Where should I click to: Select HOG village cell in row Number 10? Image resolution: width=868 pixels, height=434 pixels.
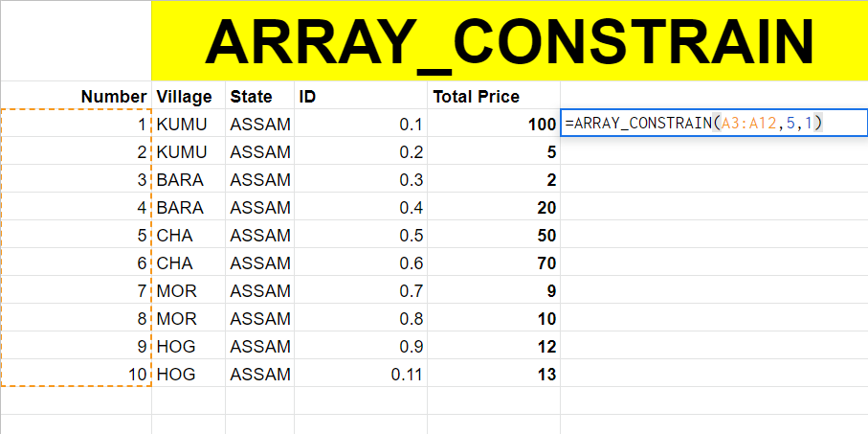(189, 373)
